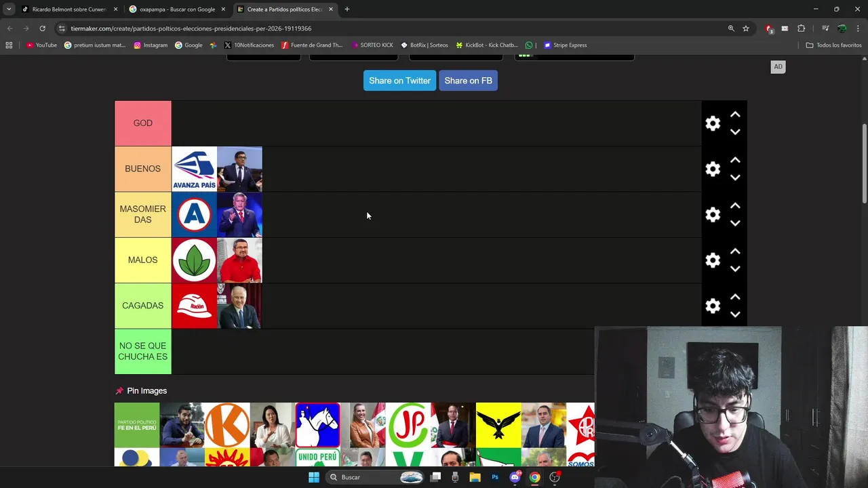Open the Windows Start menu
The height and width of the screenshot is (488, 868).
313,477
